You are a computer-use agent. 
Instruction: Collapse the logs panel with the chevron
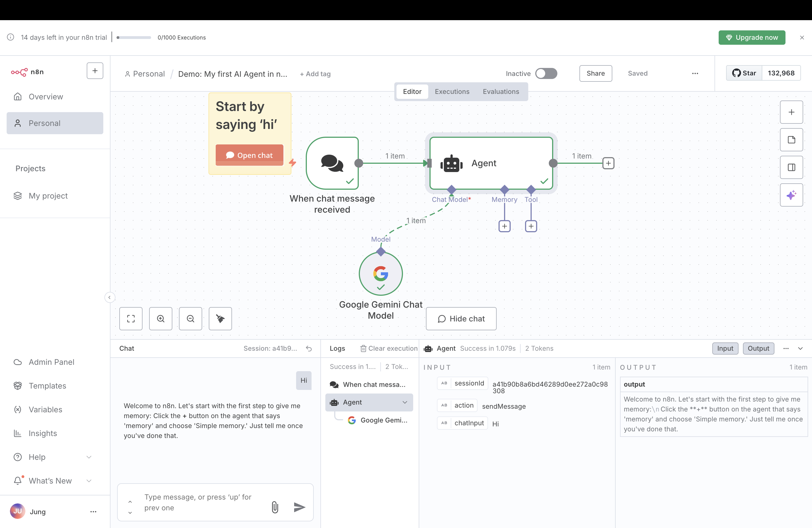tap(800, 348)
